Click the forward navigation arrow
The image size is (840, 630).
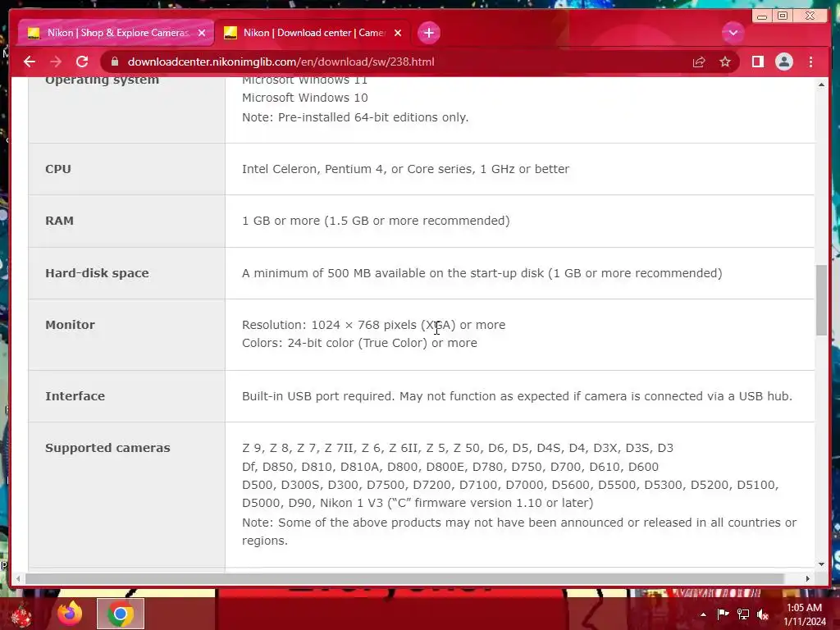pos(56,62)
